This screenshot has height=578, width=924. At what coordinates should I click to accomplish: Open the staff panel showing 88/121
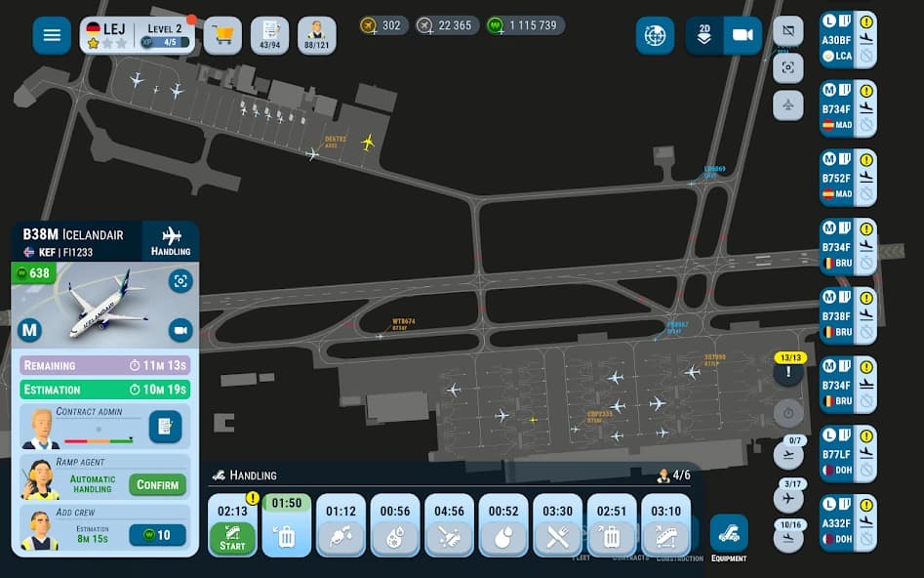[314, 34]
